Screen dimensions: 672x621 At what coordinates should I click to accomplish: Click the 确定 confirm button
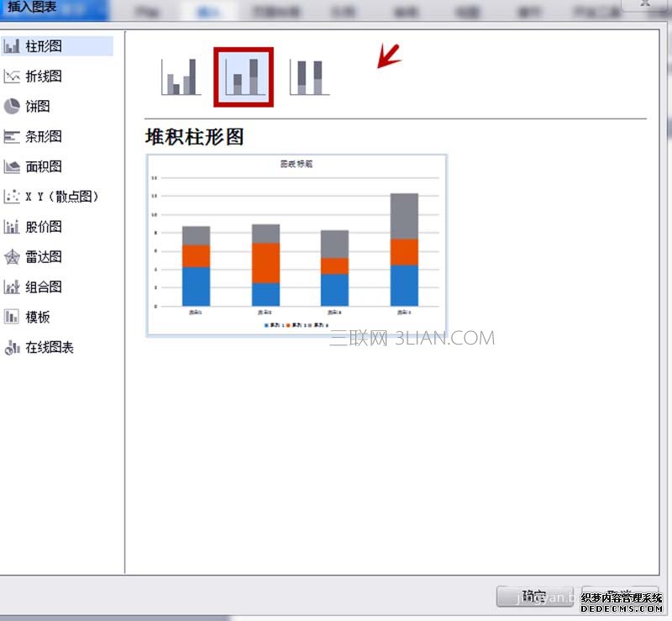pos(534,596)
